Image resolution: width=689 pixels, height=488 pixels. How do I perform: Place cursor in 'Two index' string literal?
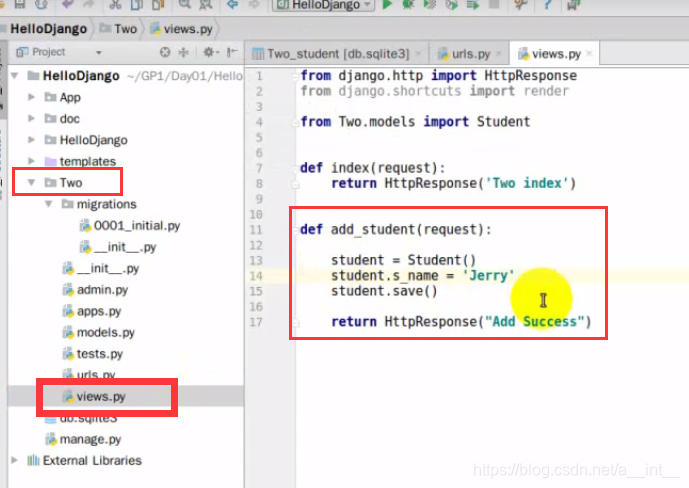[x=526, y=183]
